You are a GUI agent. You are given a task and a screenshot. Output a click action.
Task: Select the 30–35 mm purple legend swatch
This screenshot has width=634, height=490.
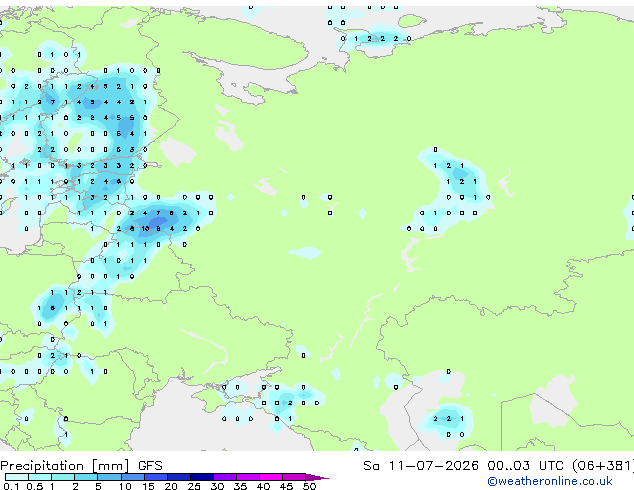[225, 477]
